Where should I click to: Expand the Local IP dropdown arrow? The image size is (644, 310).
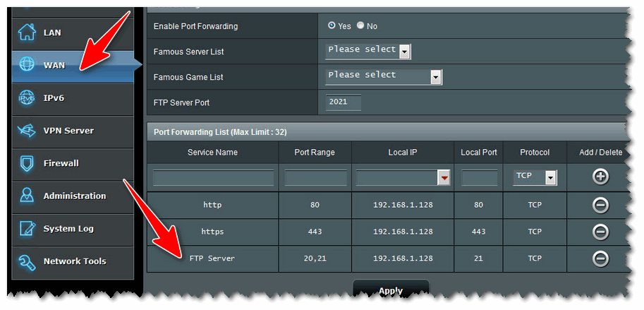point(444,178)
